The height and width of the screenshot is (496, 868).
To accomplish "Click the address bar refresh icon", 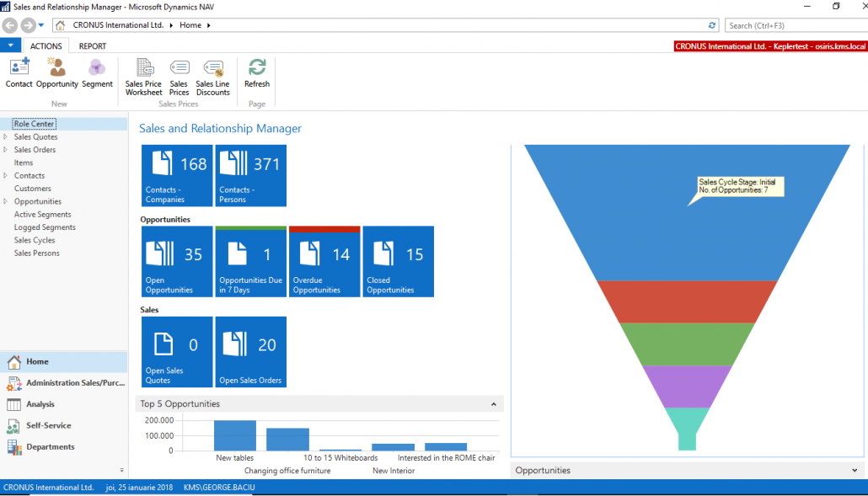I will [x=712, y=25].
